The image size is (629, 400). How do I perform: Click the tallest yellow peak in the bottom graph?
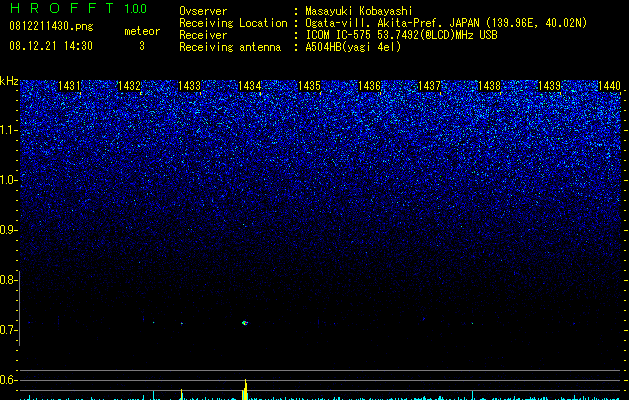[x=246, y=389]
